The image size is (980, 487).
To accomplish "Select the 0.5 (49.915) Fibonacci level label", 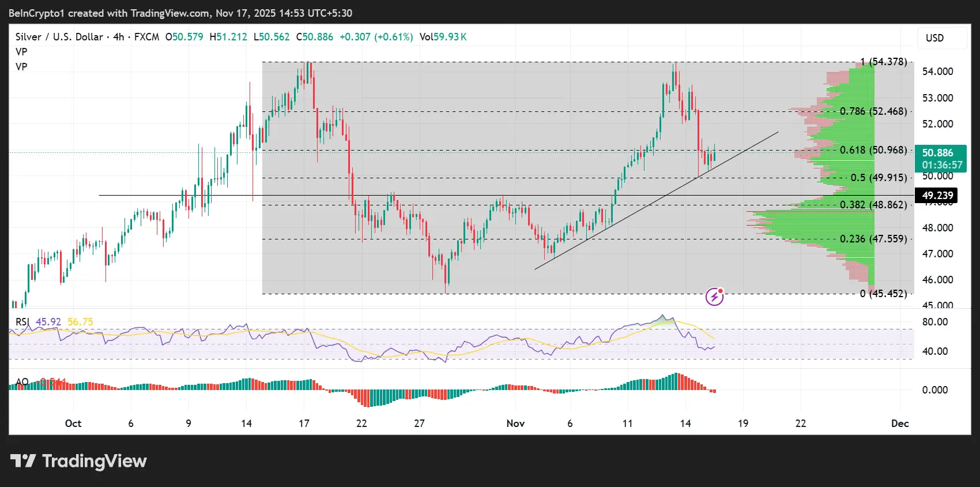I will coord(879,178).
